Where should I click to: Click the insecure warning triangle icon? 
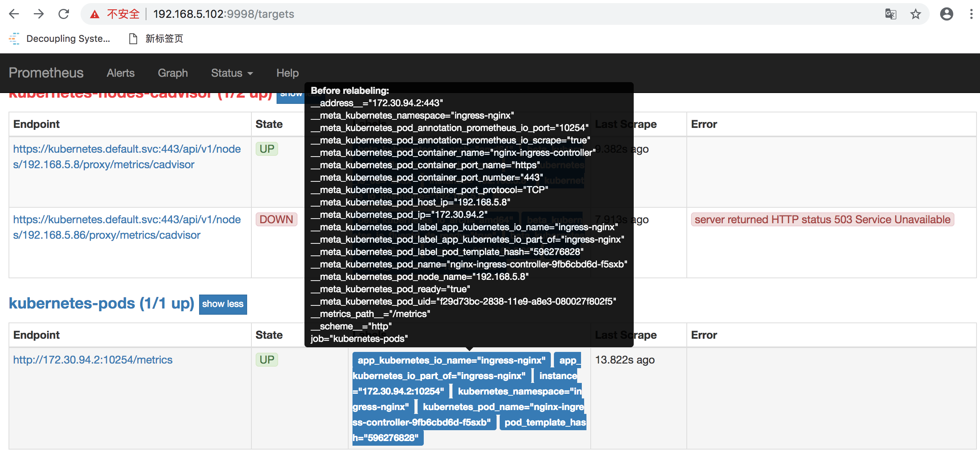point(95,14)
